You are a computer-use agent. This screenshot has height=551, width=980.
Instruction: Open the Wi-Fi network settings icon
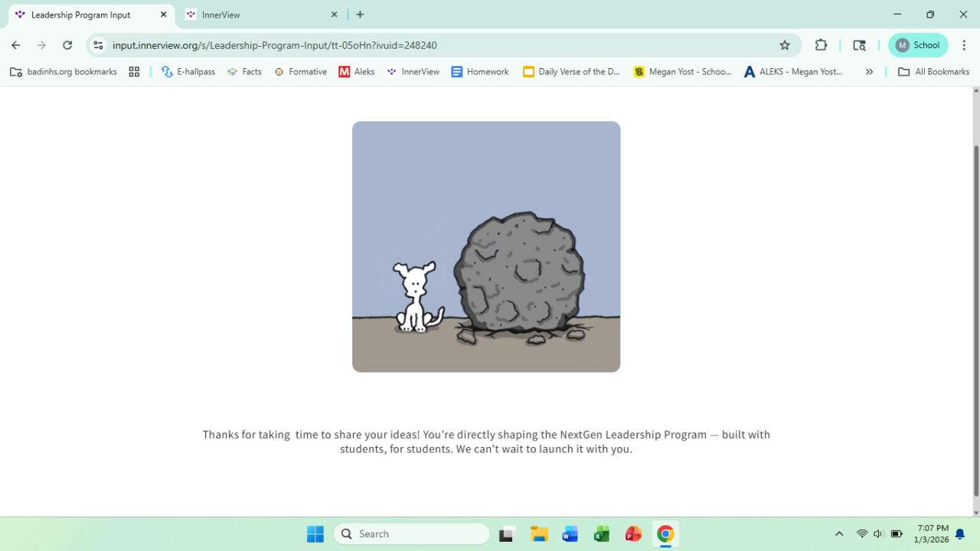point(862,534)
